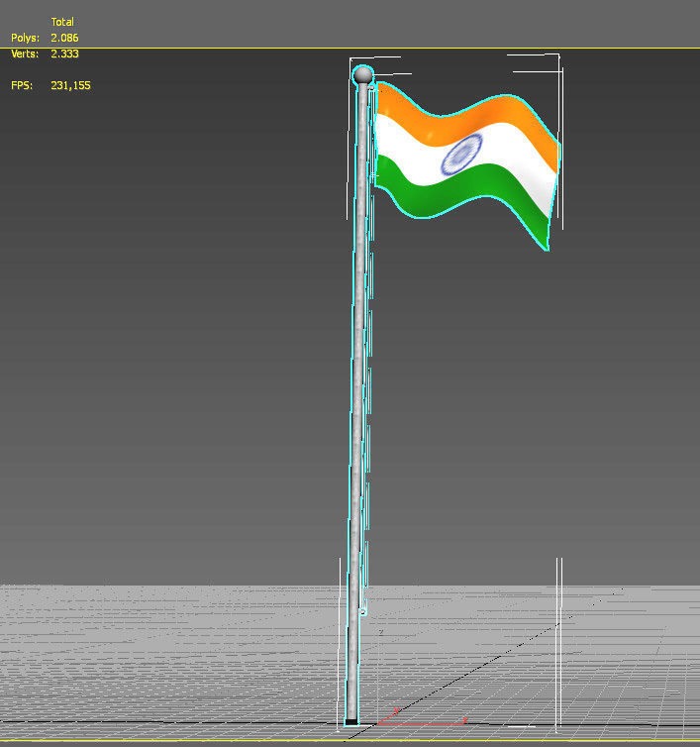The image size is (700, 747).
Task: Click the red X axis label
Action: coord(464,720)
